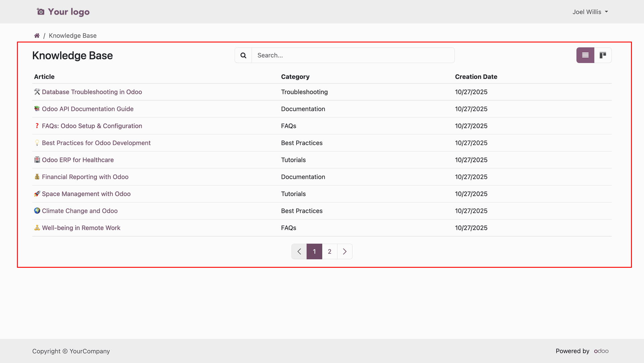
Task: Click the Odoo logo in footer
Action: [x=601, y=351]
